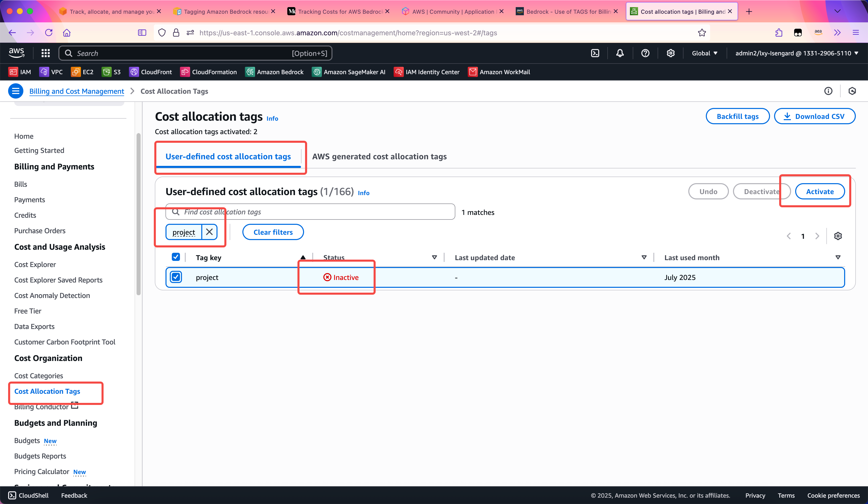The width and height of the screenshot is (868, 504).
Task: Open Cost Categories in sidebar
Action: (39, 376)
